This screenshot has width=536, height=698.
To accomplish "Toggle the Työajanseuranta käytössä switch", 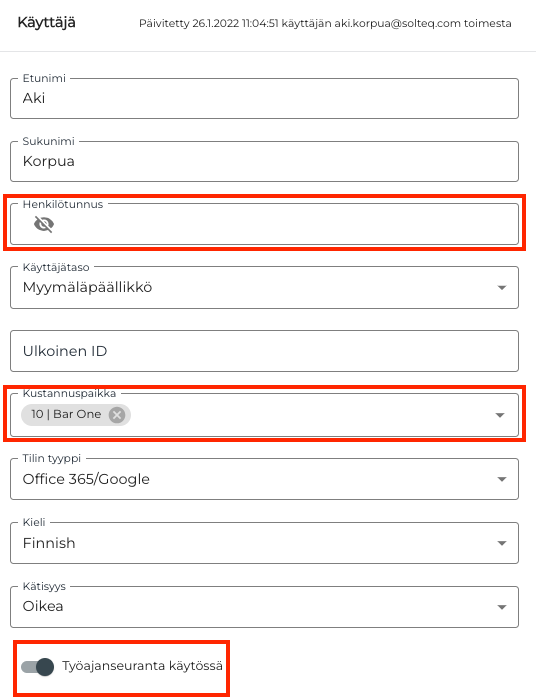I will pos(38,666).
